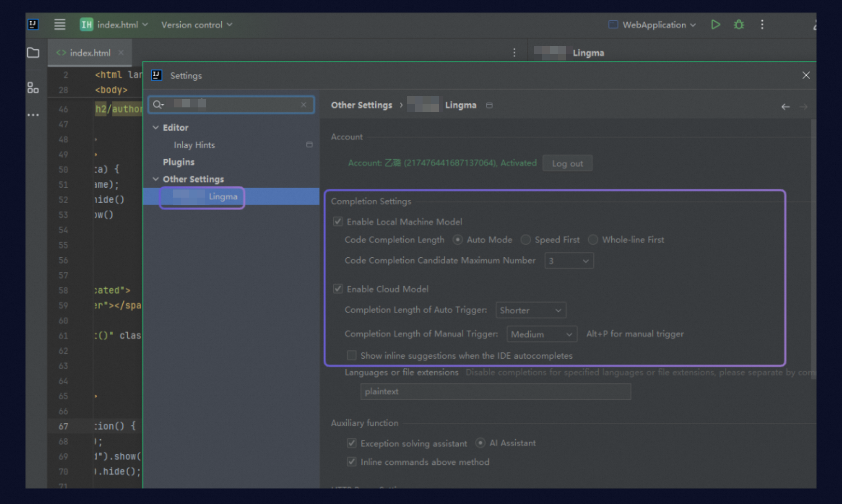Click the IntelliJ logo in the title bar
Viewport: 842px width, 504px height.
(x=33, y=24)
